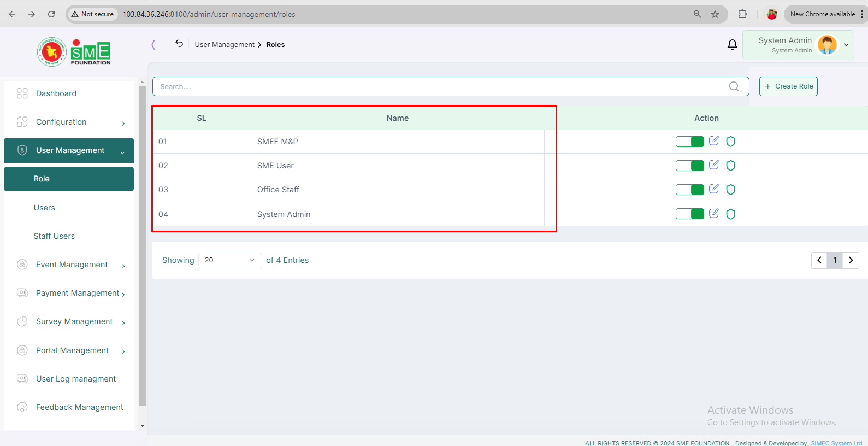This screenshot has height=446, width=868.
Task: Click the browser address bar URL
Action: tap(209, 14)
